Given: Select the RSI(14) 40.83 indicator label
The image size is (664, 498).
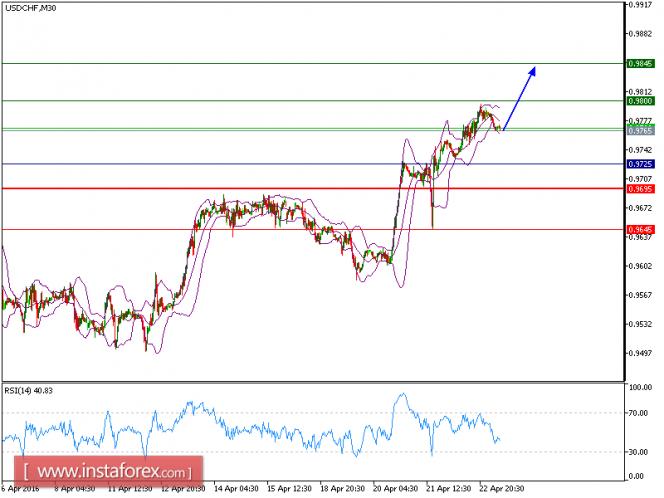Looking at the screenshot, I should point(28,390).
